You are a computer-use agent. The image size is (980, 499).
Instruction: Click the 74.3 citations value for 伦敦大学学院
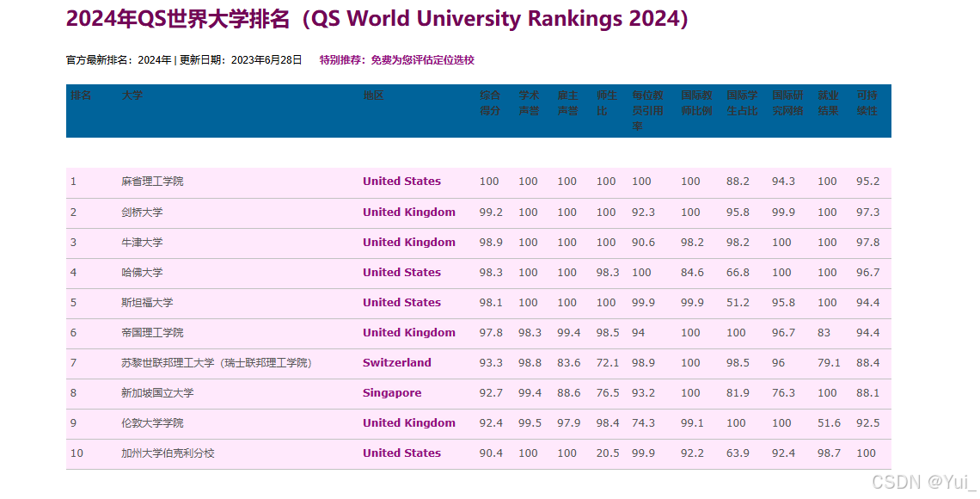[643, 422]
